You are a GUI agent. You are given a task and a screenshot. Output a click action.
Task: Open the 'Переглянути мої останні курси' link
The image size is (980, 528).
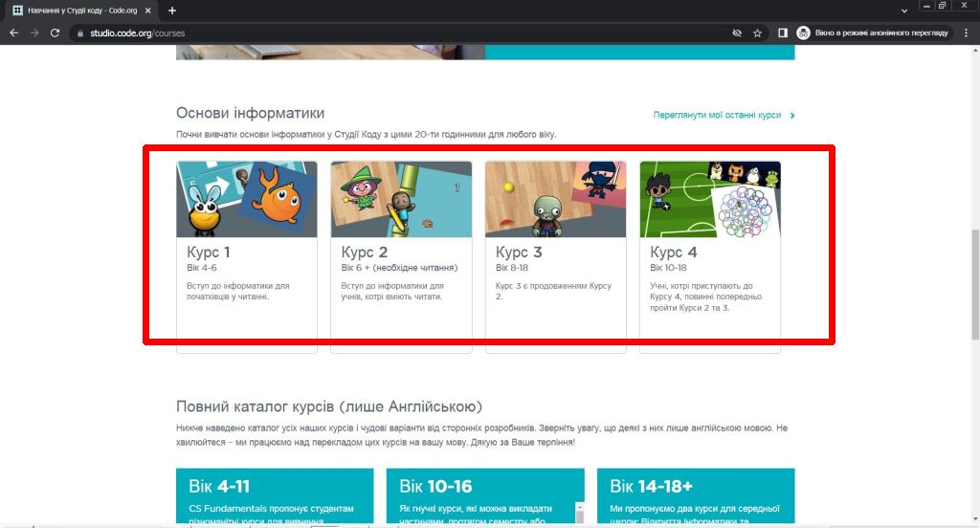(x=717, y=115)
